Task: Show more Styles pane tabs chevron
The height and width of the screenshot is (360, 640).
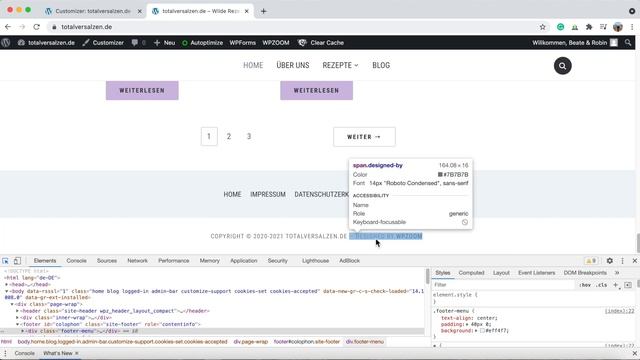Action: (x=617, y=273)
